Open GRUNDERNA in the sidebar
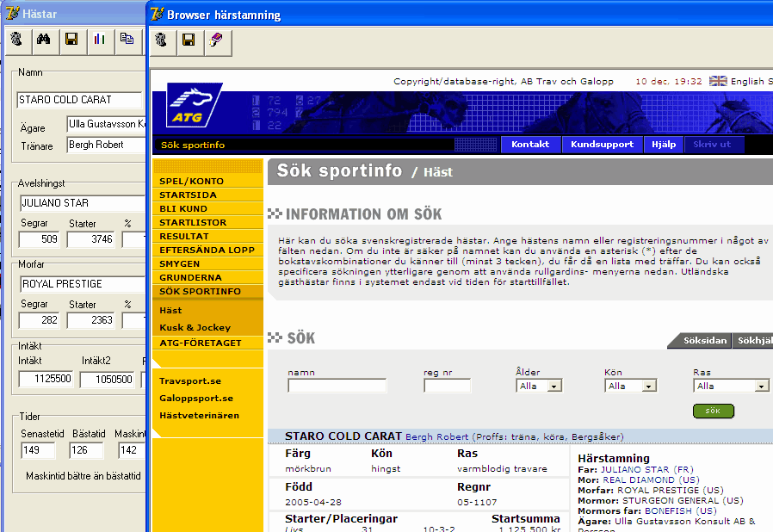773x532 pixels. click(190, 277)
